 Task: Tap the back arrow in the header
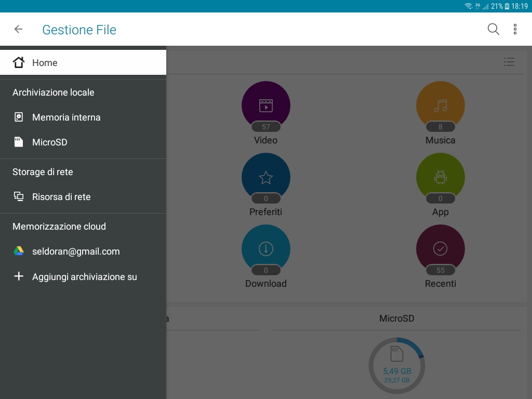[x=18, y=29]
